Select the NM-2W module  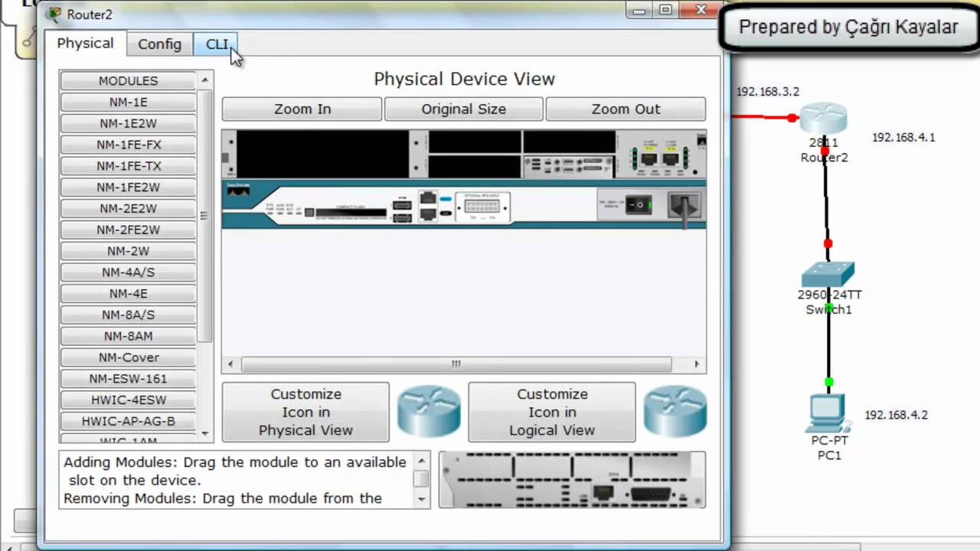coord(128,251)
